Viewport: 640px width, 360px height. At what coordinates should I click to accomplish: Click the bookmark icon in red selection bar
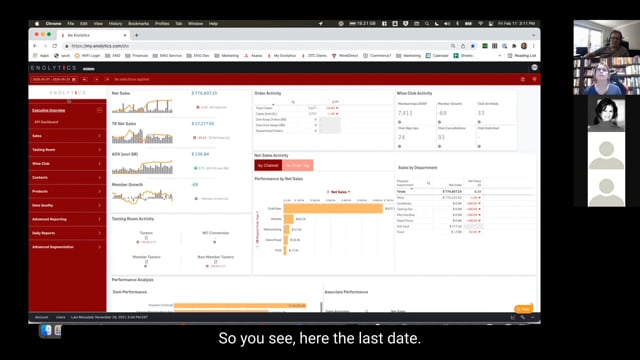(534, 79)
